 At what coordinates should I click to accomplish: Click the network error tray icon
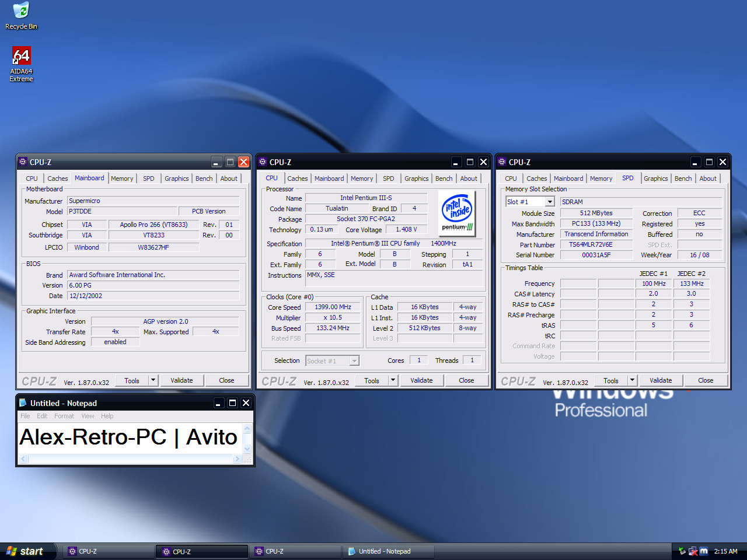(x=693, y=551)
